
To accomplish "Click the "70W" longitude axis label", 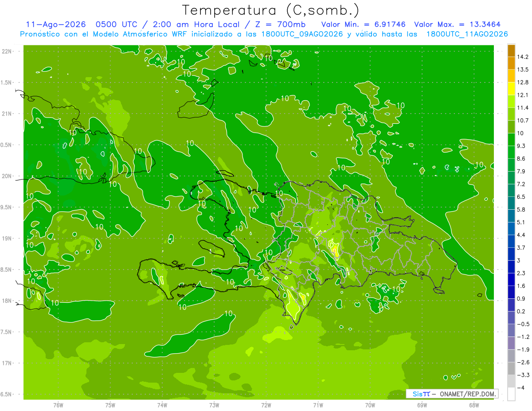I will point(370,405).
